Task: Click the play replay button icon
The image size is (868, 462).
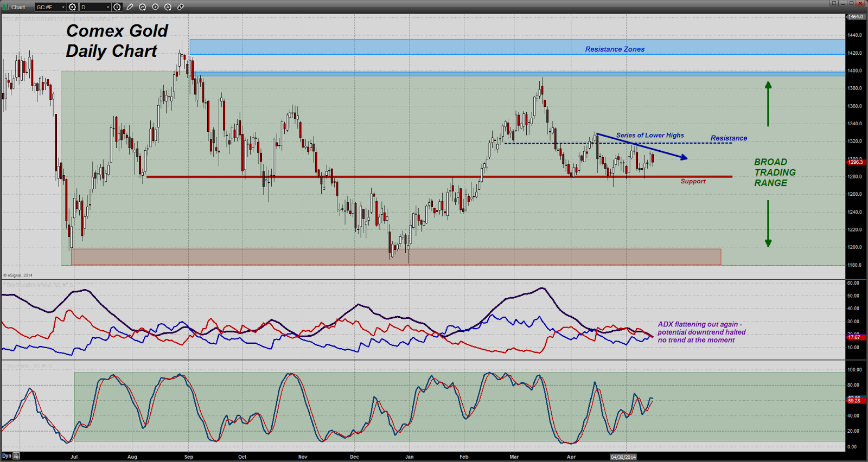Action: click(x=155, y=7)
